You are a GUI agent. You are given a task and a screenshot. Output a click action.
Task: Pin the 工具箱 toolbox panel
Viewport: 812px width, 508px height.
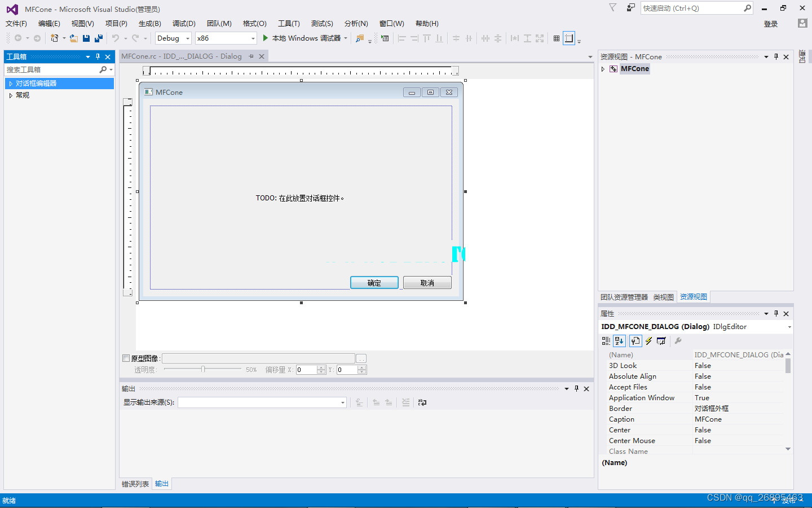(98, 56)
